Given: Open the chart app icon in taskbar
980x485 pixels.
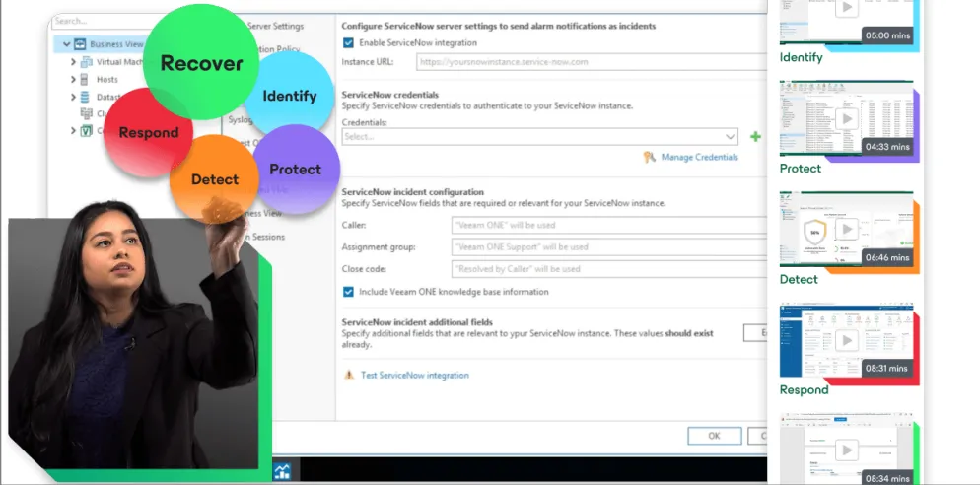Looking at the screenshot, I should pos(282,471).
